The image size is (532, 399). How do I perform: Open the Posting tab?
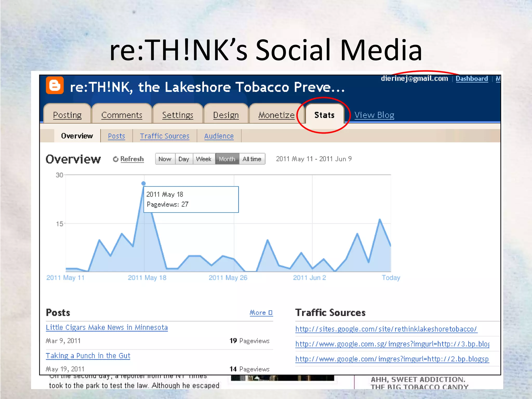click(x=67, y=115)
